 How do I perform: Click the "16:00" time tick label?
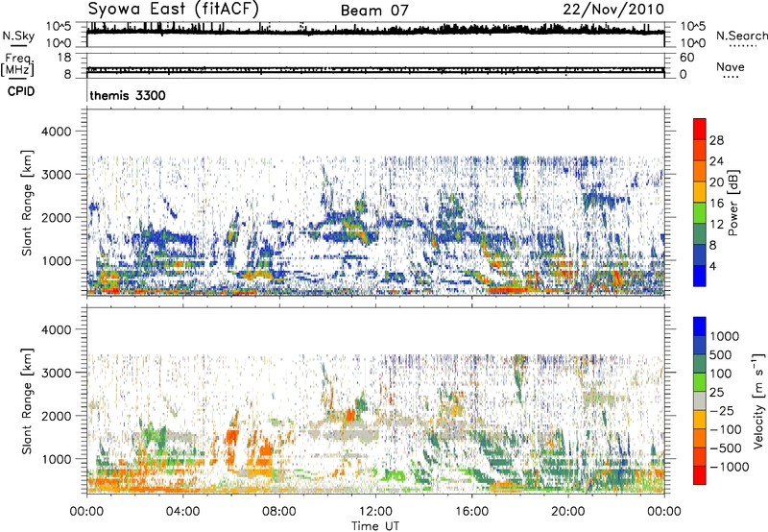pyautogui.click(x=471, y=512)
